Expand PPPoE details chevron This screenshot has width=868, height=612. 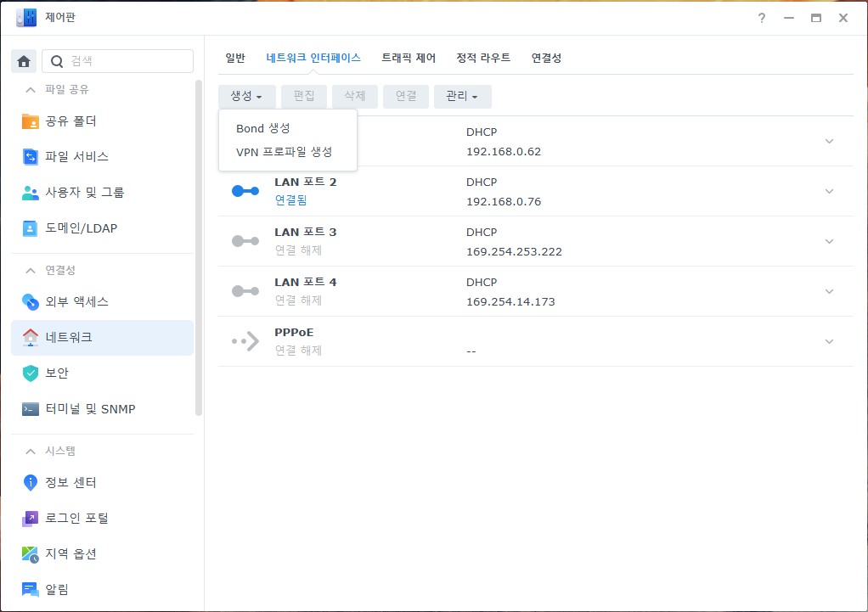tap(829, 342)
